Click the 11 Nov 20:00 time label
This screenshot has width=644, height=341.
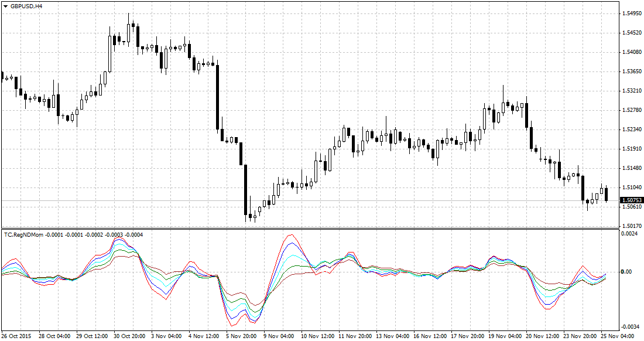tap(355, 336)
